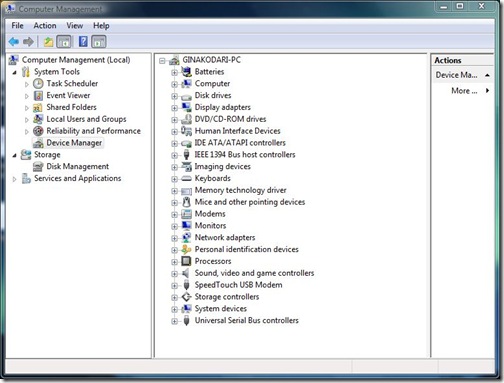Viewport: 504px width, 383px height.
Task: Click the Disk drives device icon
Action: (186, 97)
